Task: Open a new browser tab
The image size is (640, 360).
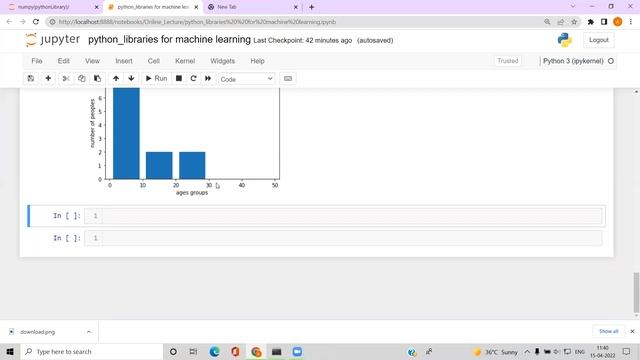Action: point(312,7)
